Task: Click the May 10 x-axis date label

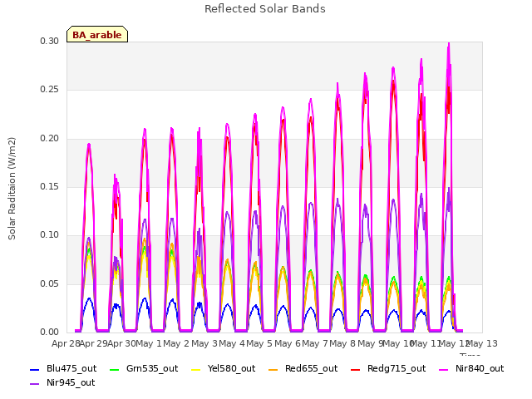Action: (x=398, y=343)
